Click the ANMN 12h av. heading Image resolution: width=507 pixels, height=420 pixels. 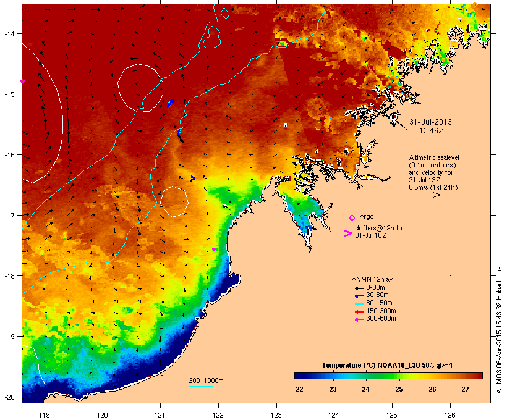pyautogui.click(x=373, y=279)
